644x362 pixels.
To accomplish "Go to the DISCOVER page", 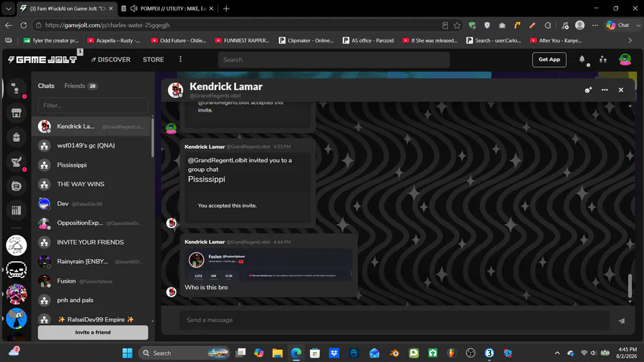I will tap(110, 59).
